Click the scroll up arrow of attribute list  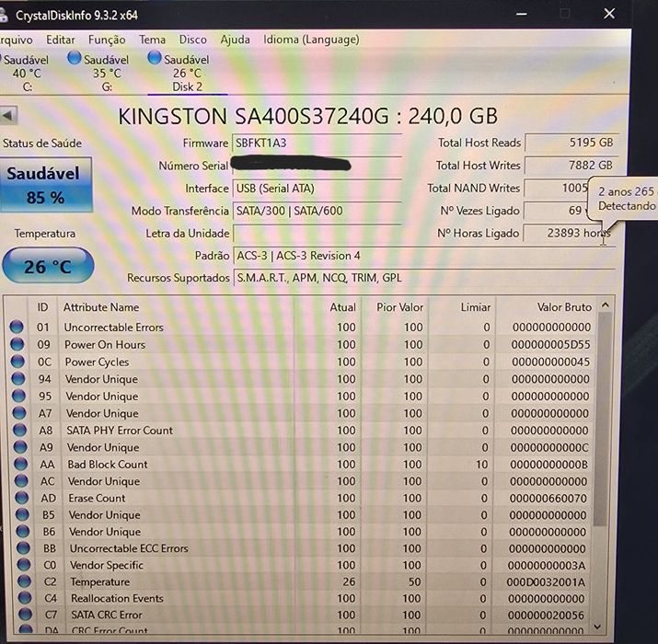(606, 305)
